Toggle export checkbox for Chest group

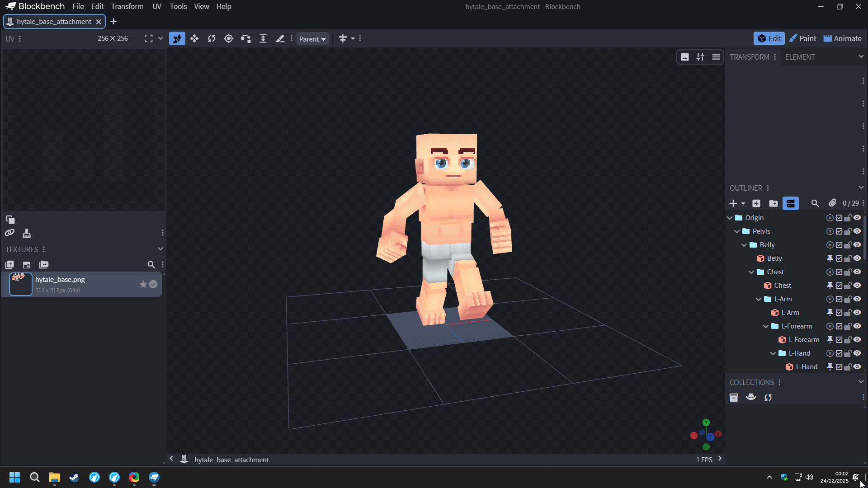click(x=839, y=272)
